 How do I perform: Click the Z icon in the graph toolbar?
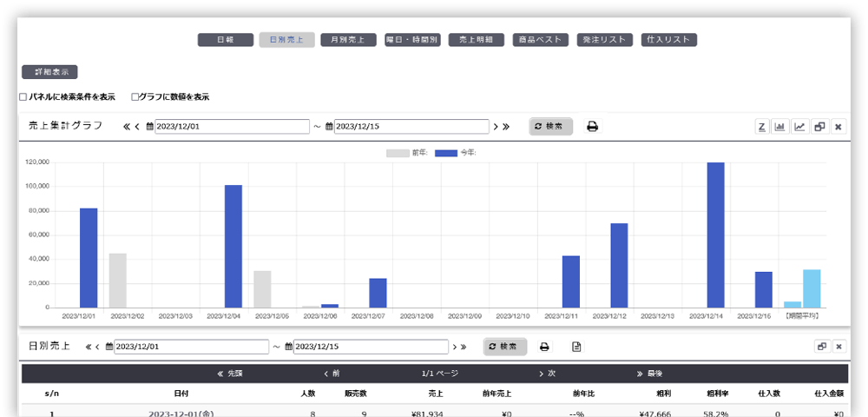click(761, 127)
